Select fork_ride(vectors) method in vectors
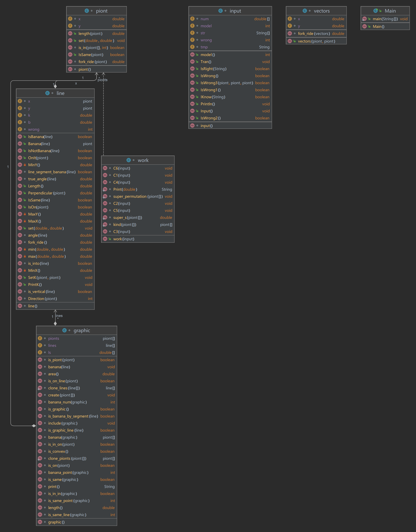The height and width of the screenshot is (532, 416). (x=314, y=34)
